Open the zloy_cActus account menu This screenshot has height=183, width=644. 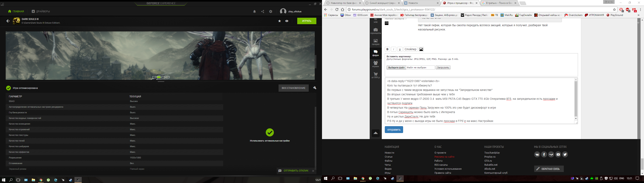point(291,11)
